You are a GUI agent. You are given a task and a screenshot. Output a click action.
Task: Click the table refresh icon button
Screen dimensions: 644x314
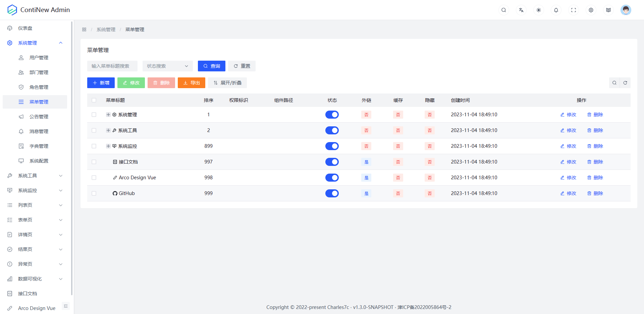[625, 83]
